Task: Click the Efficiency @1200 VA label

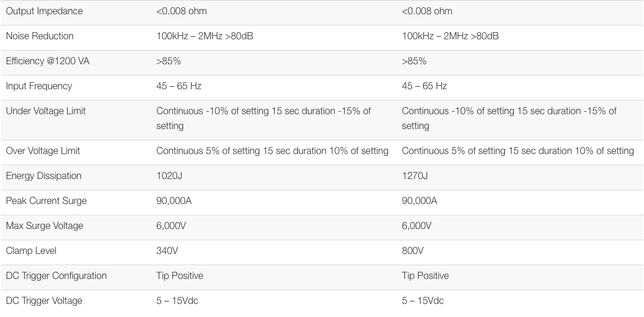Action: [48, 61]
